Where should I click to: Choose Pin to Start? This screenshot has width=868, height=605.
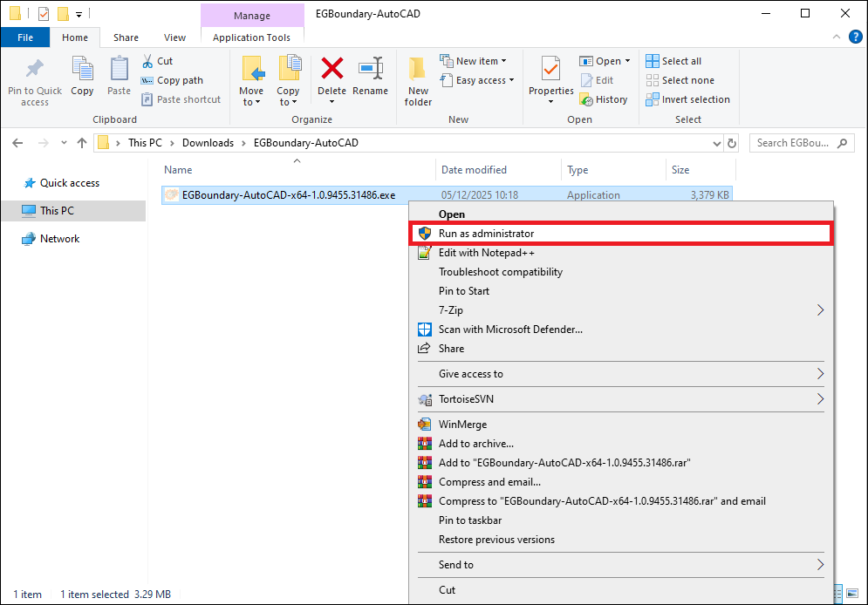click(620, 291)
